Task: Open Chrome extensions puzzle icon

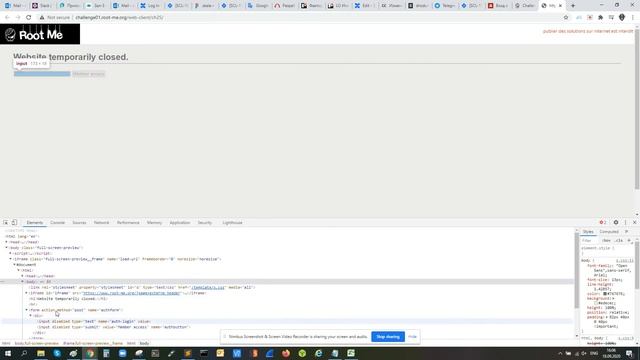Action: coord(600,18)
